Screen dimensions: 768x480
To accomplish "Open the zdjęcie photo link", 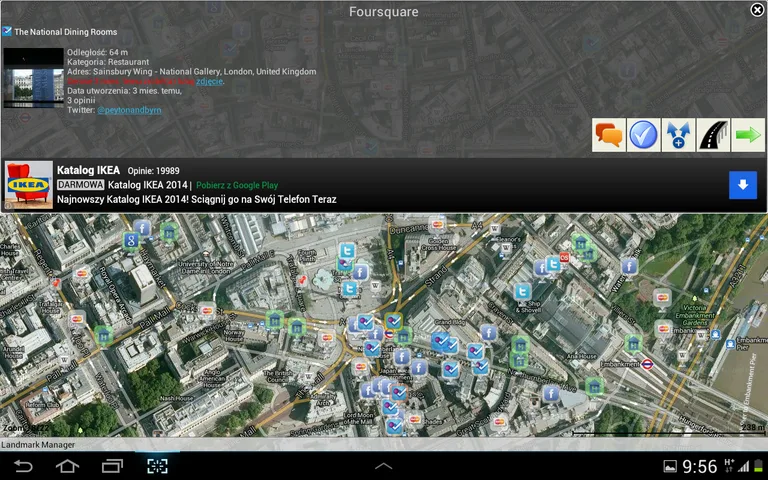I will (209, 81).
